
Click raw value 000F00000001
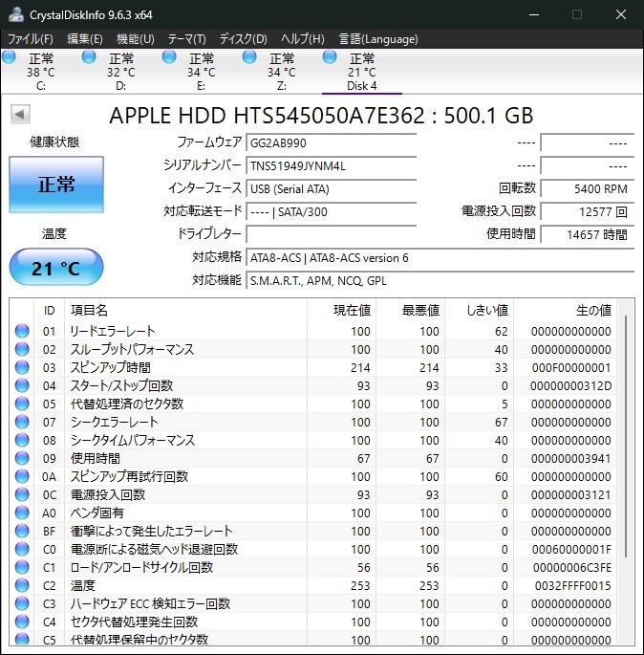coord(571,367)
